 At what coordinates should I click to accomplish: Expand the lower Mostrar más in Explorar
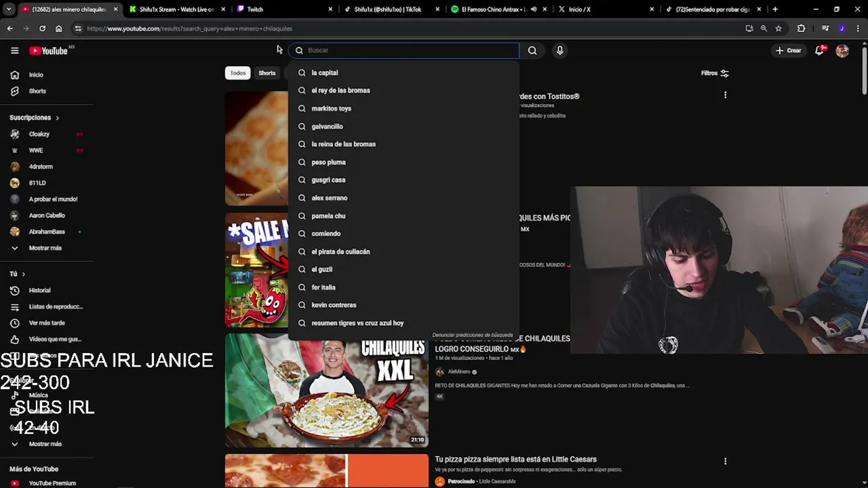pos(45,444)
